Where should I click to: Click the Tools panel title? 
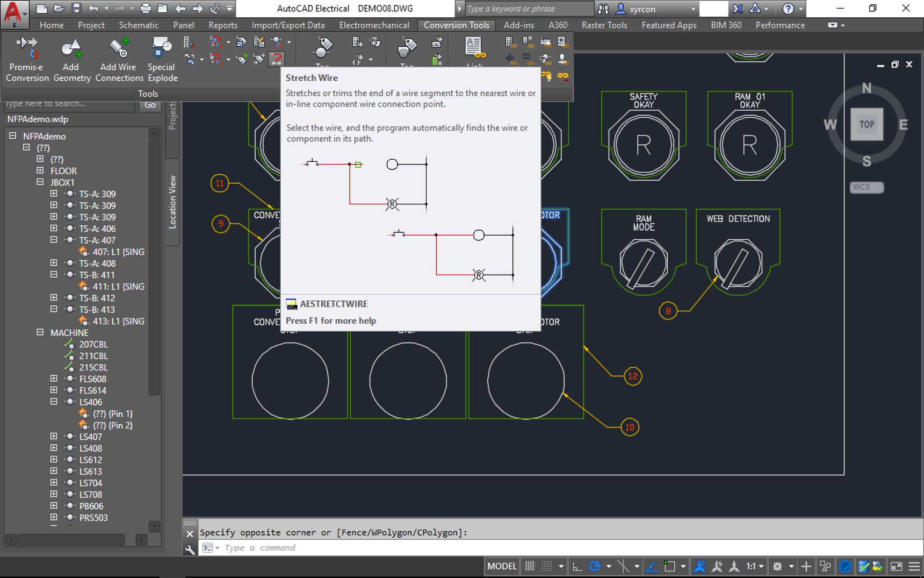(148, 94)
